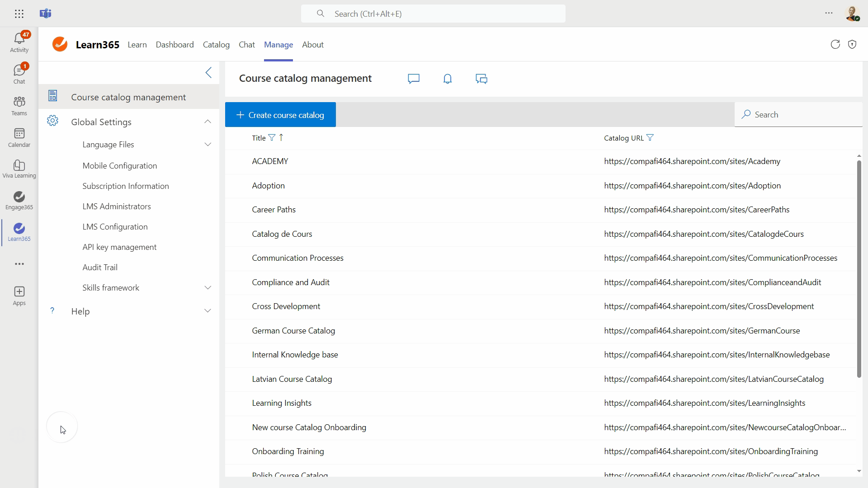The height and width of the screenshot is (488, 868).
Task: Switch to the Chat tab
Action: point(247,44)
